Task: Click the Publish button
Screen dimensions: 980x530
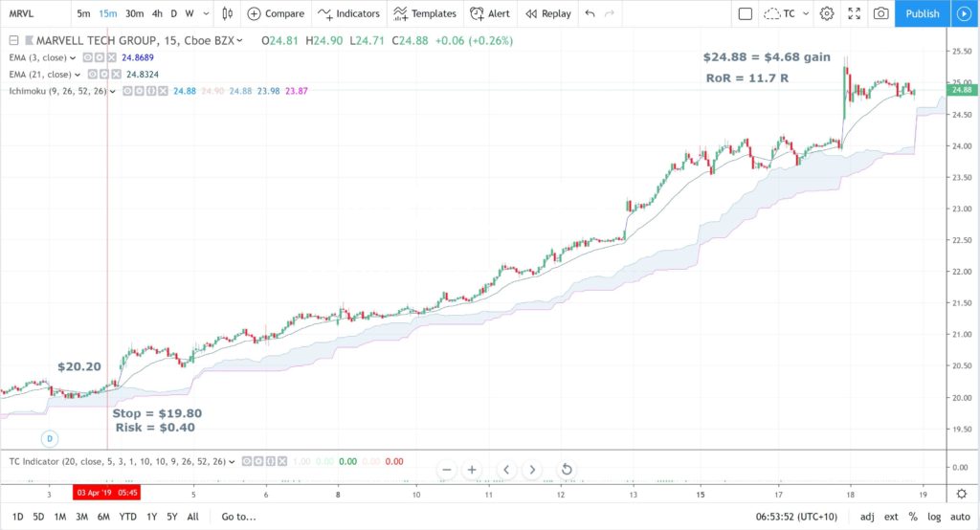Action: (x=923, y=13)
